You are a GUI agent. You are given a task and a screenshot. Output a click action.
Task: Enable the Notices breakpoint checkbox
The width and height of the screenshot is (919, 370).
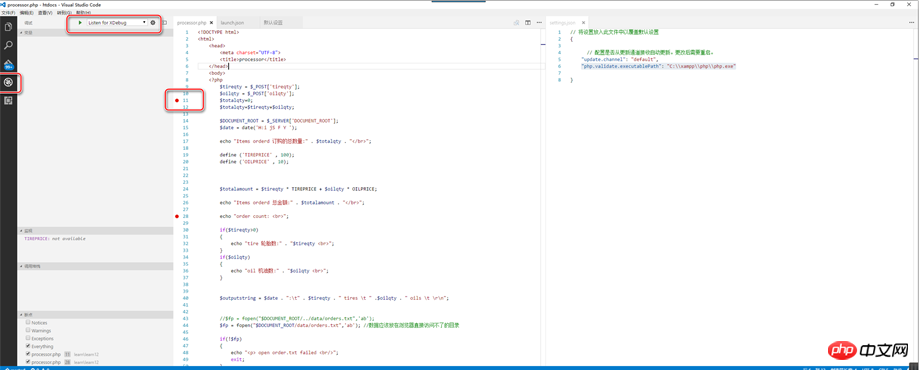tap(28, 323)
